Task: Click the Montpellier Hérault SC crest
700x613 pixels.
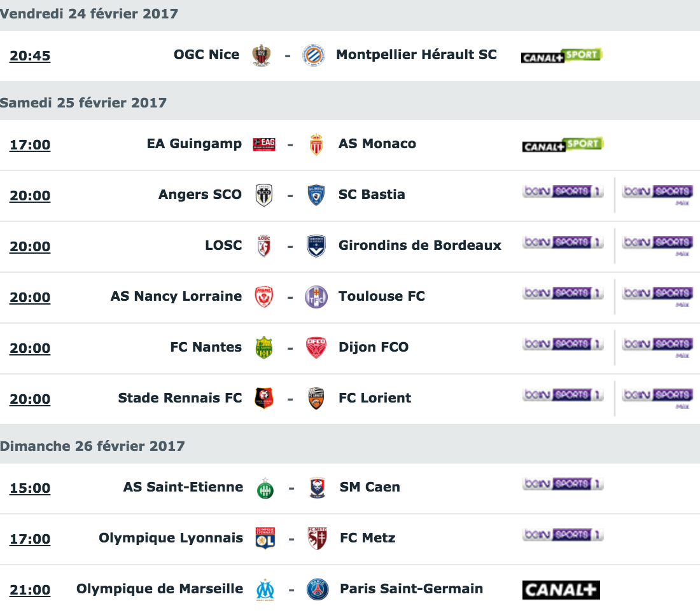Action: click(x=313, y=55)
